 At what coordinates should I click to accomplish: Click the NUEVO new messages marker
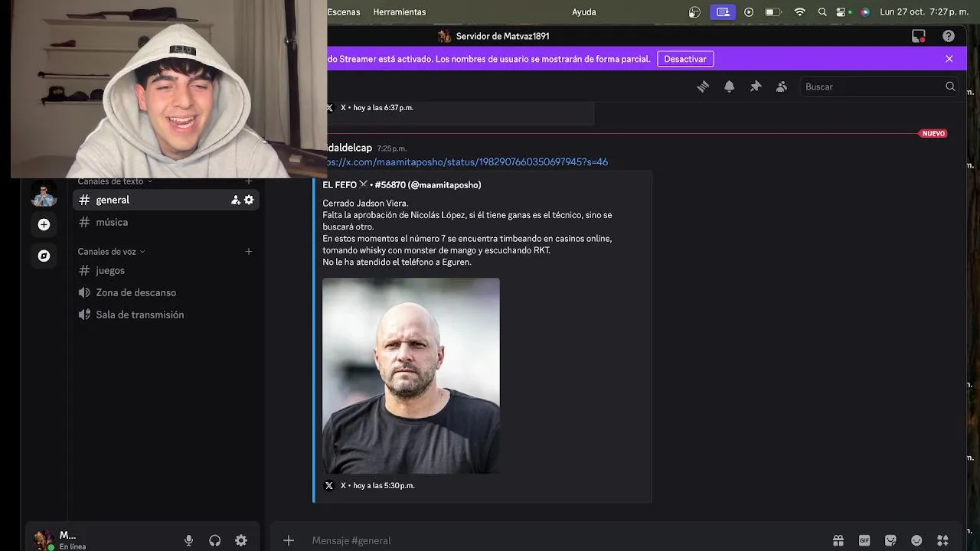[x=933, y=133]
